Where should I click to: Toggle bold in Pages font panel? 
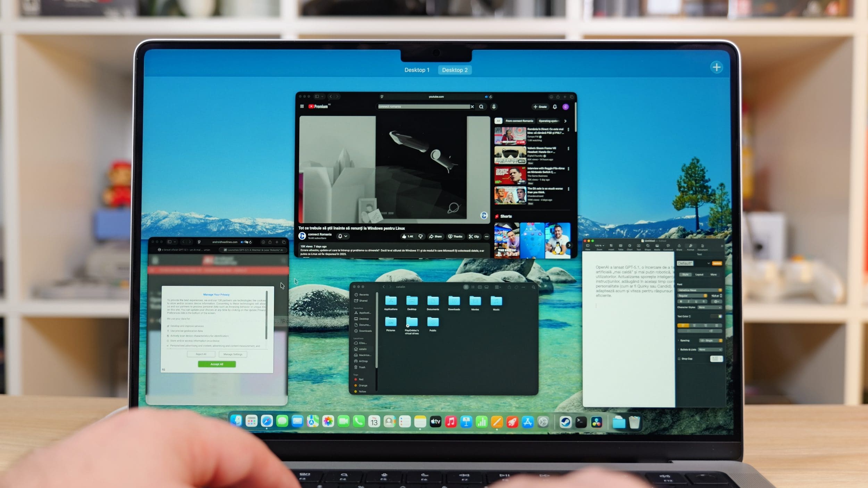pos(681,301)
